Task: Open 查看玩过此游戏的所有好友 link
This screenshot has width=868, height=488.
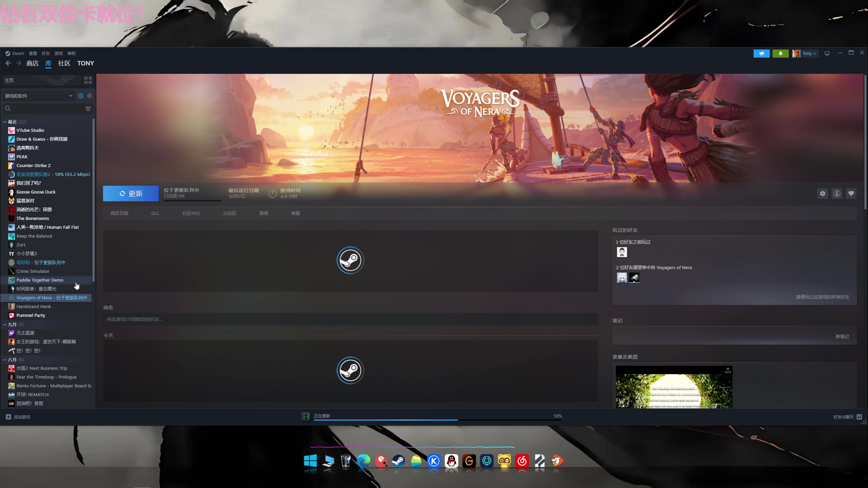Action: pyautogui.click(x=822, y=297)
